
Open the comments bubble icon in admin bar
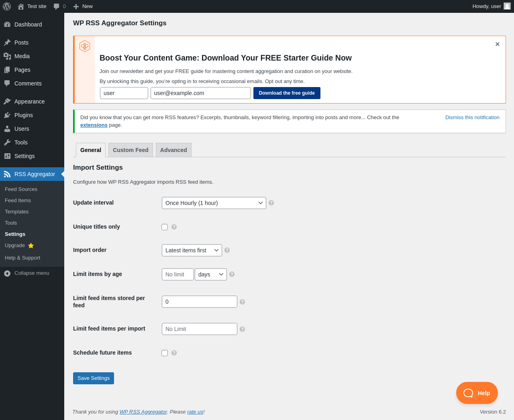[x=57, y=6]
